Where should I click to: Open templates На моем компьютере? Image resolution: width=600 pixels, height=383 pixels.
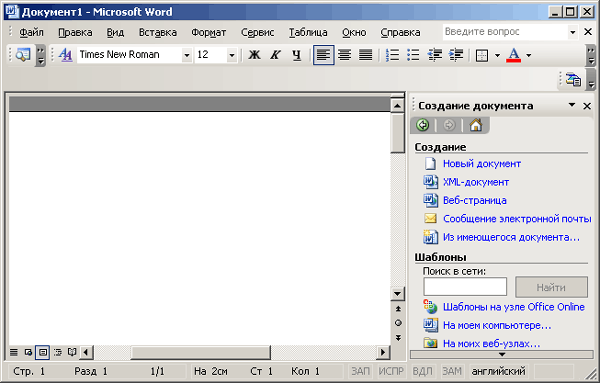(497, 325)
